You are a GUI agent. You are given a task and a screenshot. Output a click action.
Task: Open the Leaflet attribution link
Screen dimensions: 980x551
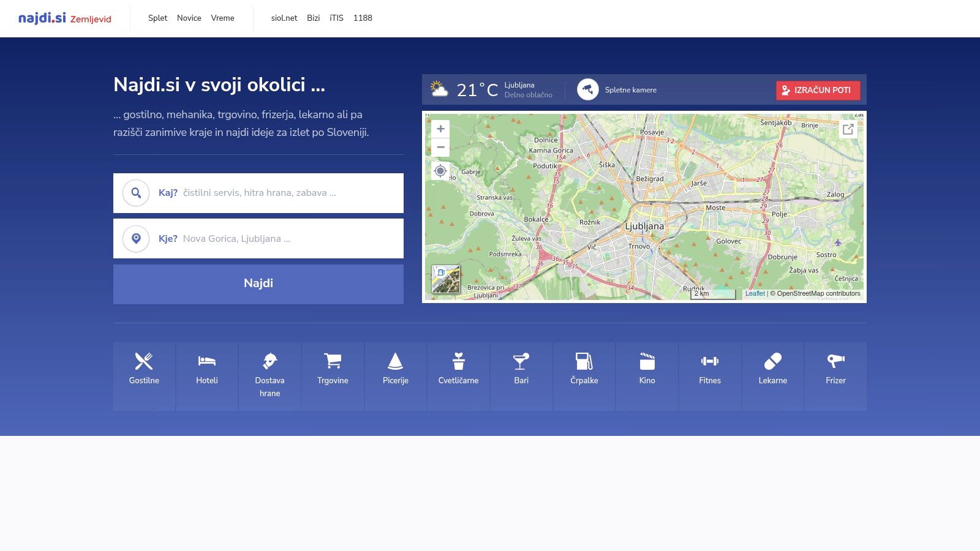755,293
